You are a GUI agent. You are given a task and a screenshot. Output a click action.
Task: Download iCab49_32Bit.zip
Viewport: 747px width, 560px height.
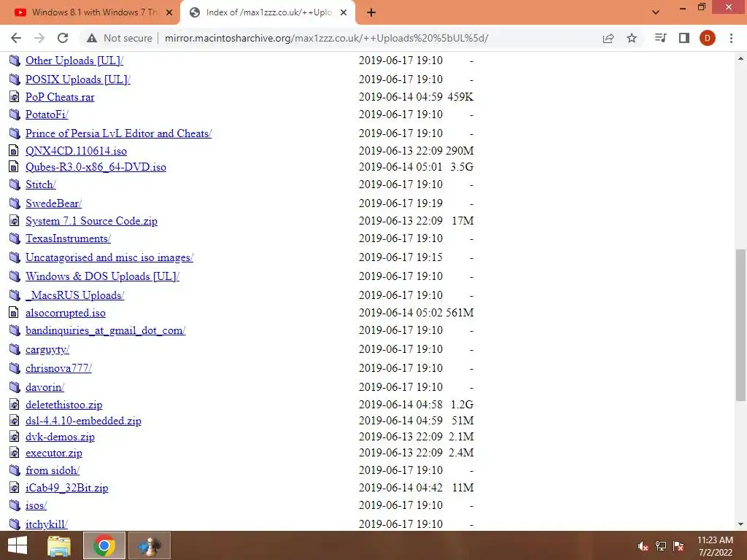(66, 488)
